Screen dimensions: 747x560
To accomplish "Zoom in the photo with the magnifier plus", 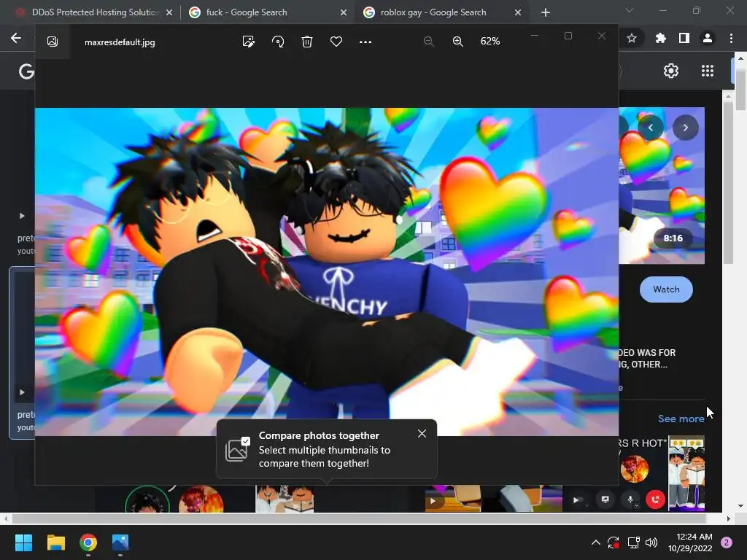I will coord(458,42).
